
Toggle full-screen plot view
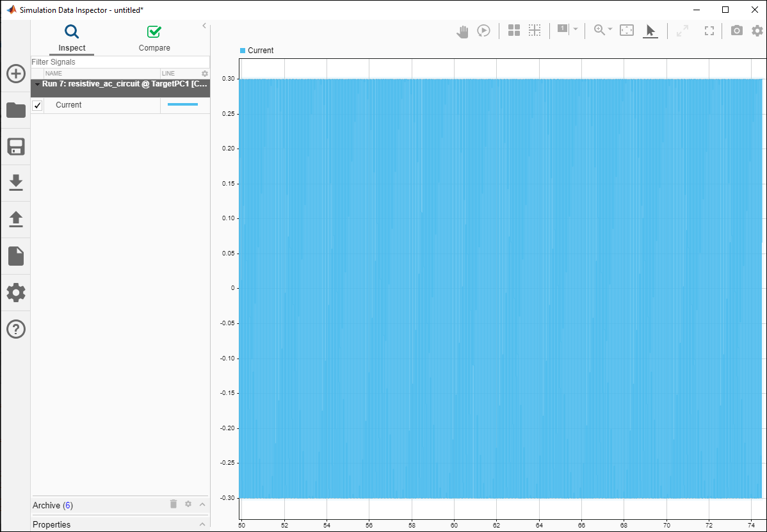tap(709, 30)
